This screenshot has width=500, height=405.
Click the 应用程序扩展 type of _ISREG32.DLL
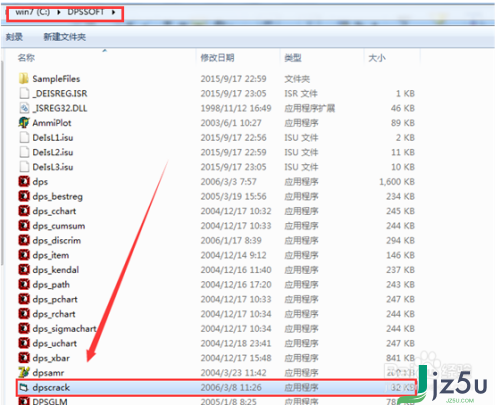[310, 108]
